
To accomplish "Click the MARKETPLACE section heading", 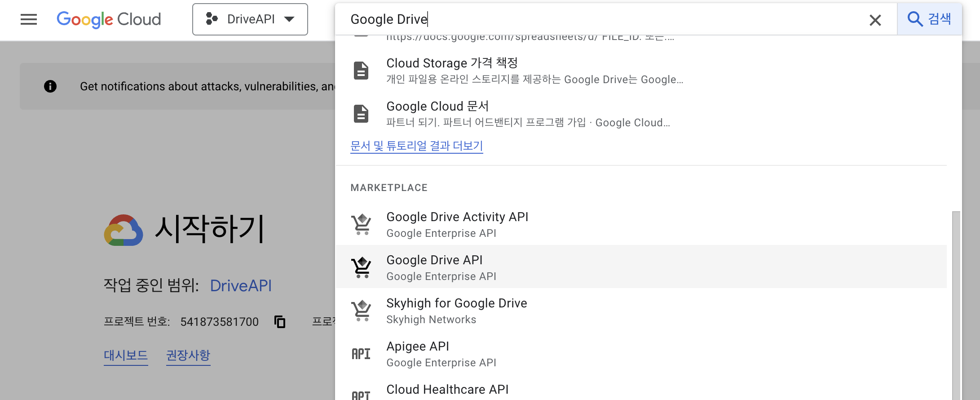I will tap(389, 188).
